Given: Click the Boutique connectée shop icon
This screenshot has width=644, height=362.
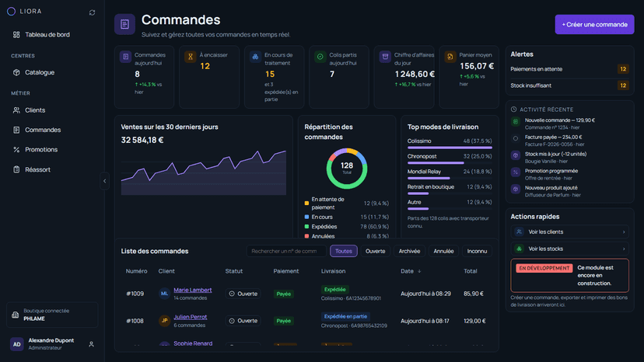Looking at the screenshot, I should [16, 315].
